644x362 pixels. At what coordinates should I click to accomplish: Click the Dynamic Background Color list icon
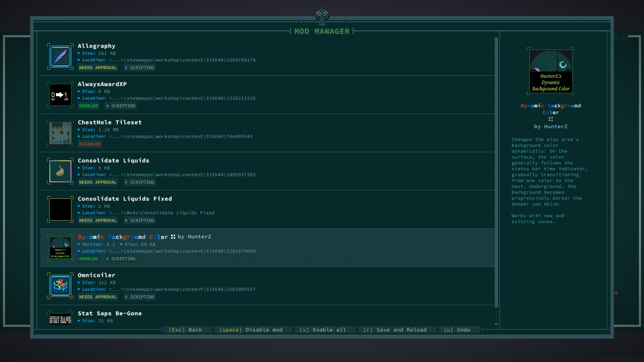point(60,248)
